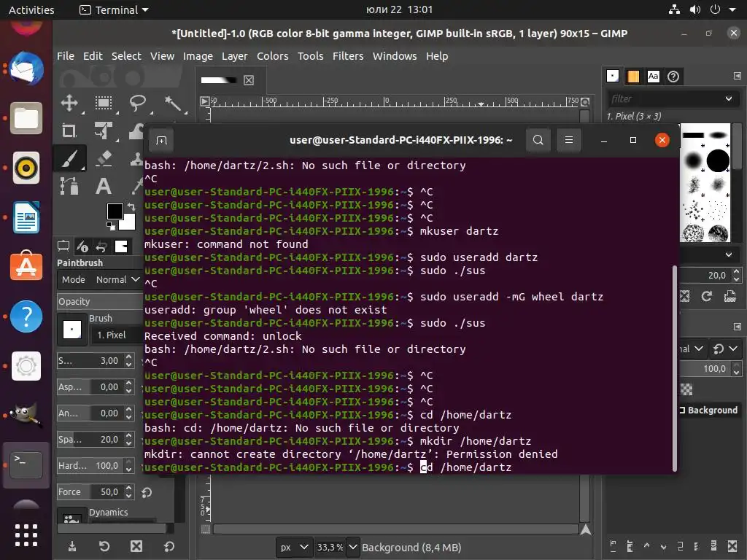Select the Paintbrush tool
The height and width of the screenshot is (560, 747).
pyautogui.click(x=69, y=158)
